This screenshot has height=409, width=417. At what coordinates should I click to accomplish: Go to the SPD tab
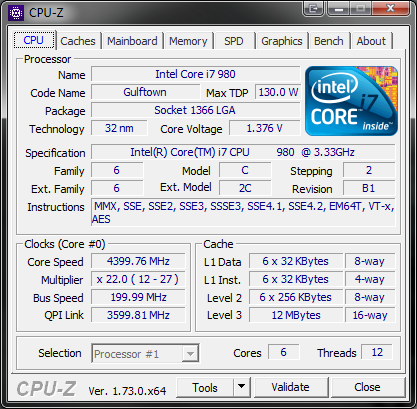[234, 41]
